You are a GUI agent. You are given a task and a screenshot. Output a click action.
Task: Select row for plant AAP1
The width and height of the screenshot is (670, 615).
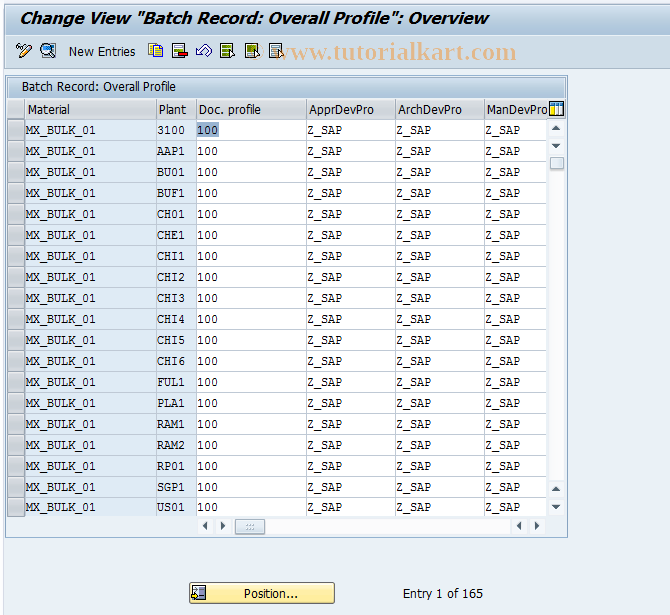16,151
